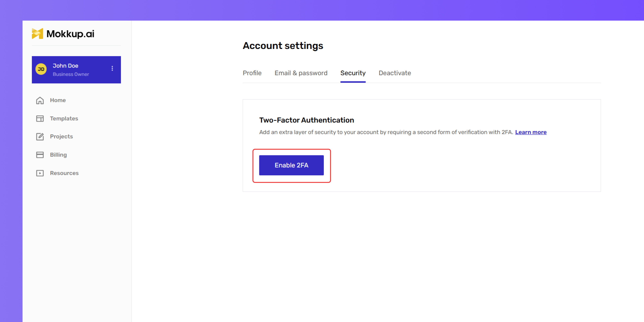Switch to the Profile tab
The image size is (644, 322).
pos(252,73)
